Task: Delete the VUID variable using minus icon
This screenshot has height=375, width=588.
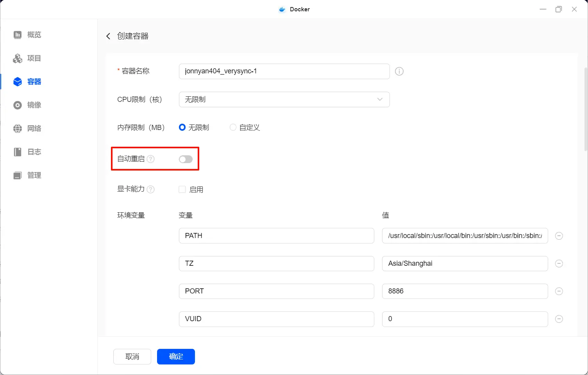Action: [559, 319]
